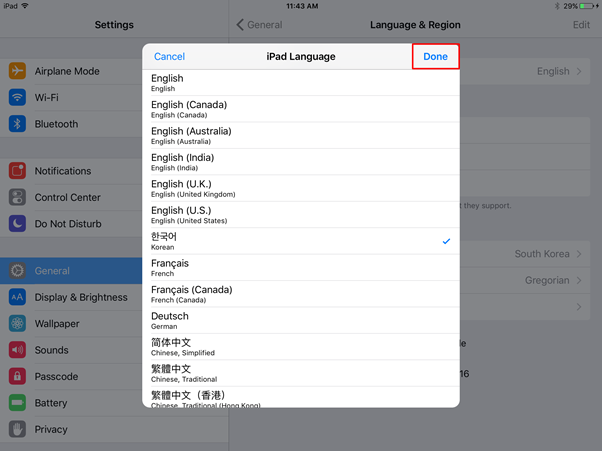This screenshot has width=602, height=451.
Task: Open Sounds settings
Action: tap(71, 350)
